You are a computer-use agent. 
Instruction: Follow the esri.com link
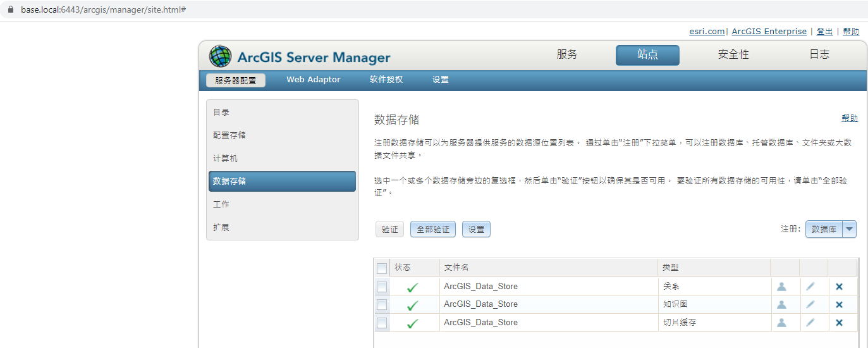click(707, 31)
